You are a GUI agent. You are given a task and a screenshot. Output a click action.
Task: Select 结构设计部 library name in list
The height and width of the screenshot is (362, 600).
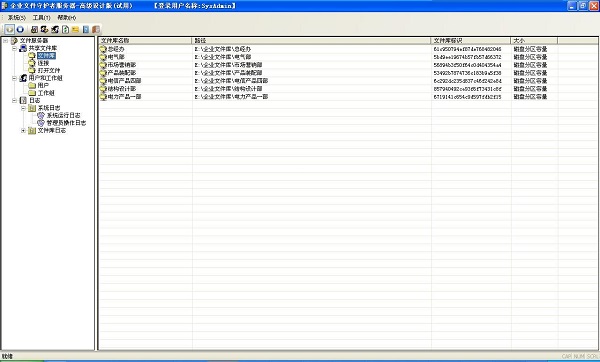pos(122,89)
